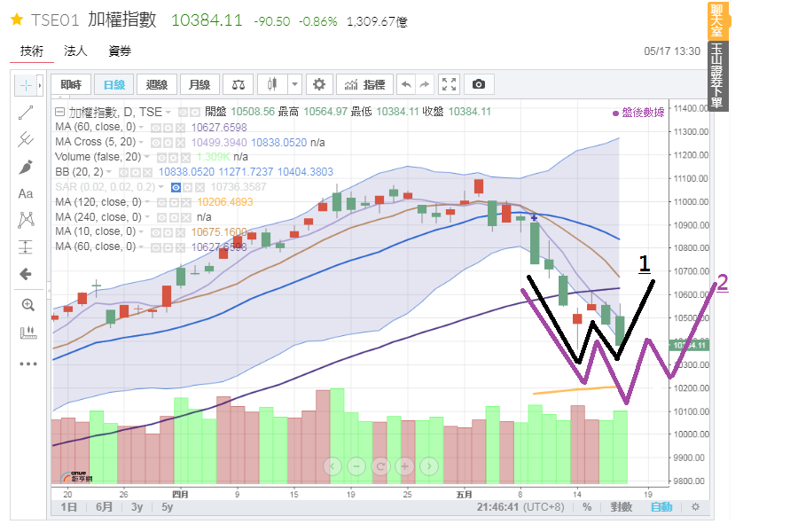
Task: Open the three-dot more tools menu
Action: (x=28, y=364)
